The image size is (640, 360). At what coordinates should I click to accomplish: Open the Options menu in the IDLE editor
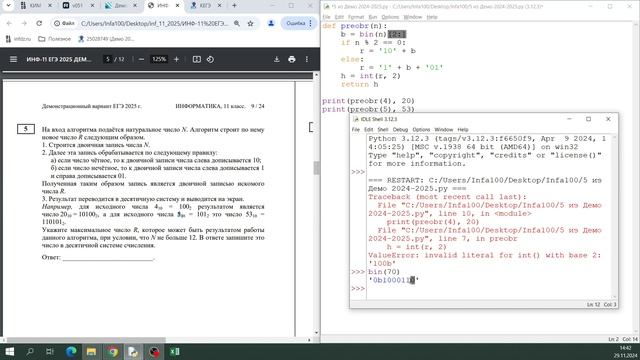click(x=390, y=17)
